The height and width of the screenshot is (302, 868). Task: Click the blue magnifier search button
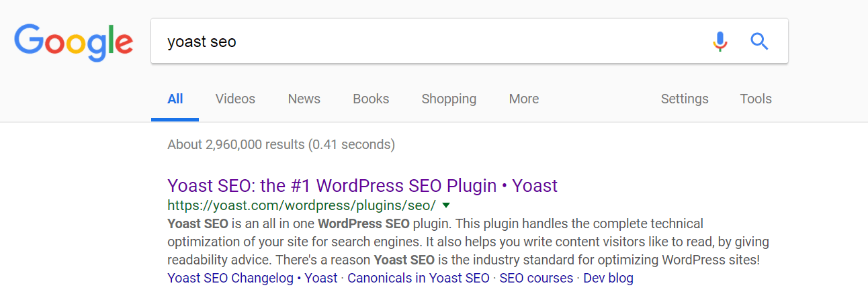[759, 42]
